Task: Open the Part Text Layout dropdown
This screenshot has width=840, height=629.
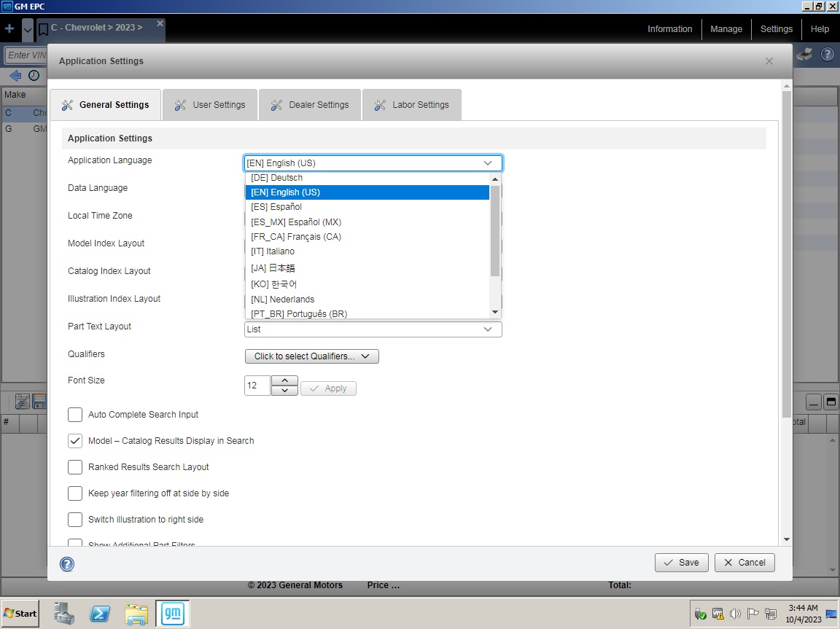Action: (373, 329)
